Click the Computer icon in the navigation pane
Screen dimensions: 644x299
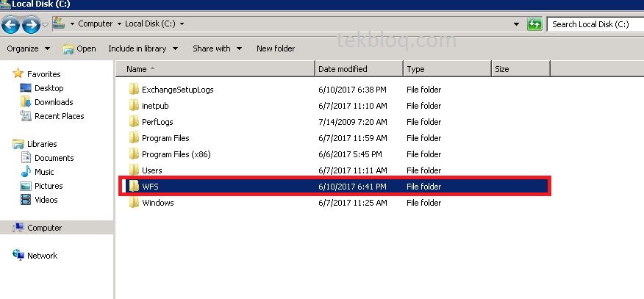point(18,227)
